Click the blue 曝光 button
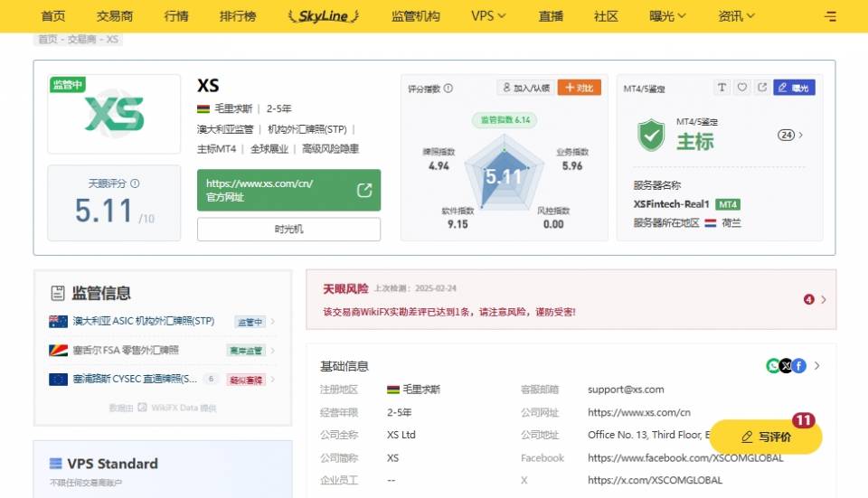The image size is (868, 498). tap(794, 88)
